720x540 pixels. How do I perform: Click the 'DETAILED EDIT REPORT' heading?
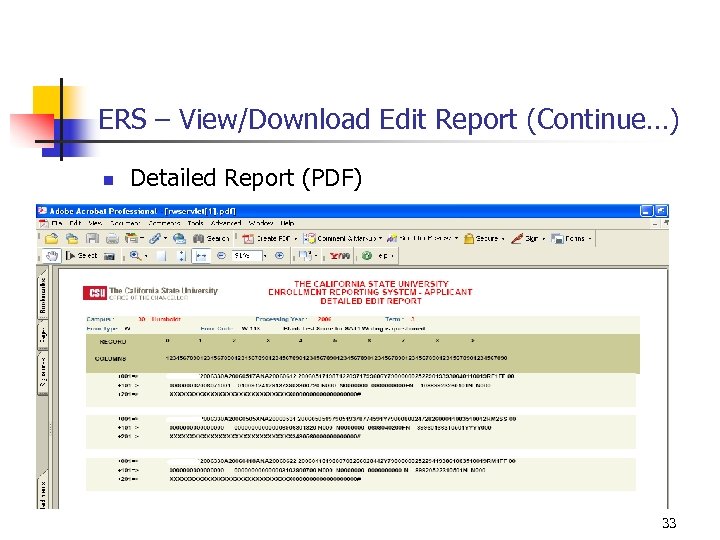point(371,301)
